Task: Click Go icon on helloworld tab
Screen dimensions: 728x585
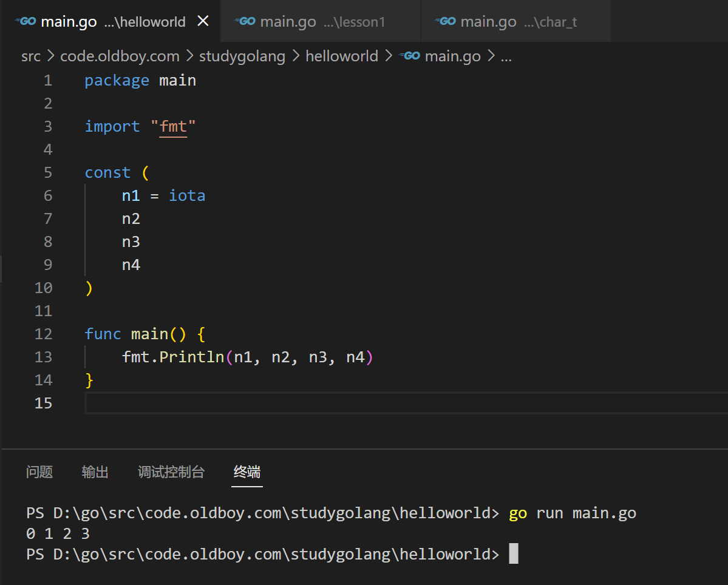Action: pos(26,21)
